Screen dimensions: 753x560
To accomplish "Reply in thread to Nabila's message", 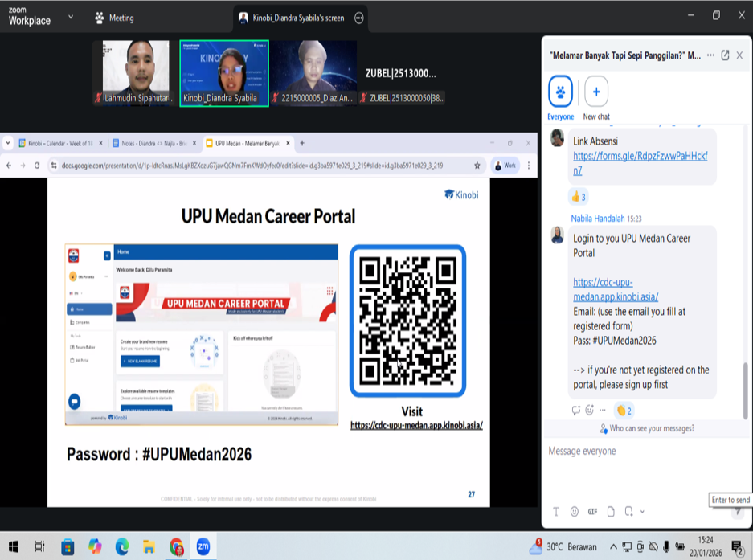I will point(575,411).
